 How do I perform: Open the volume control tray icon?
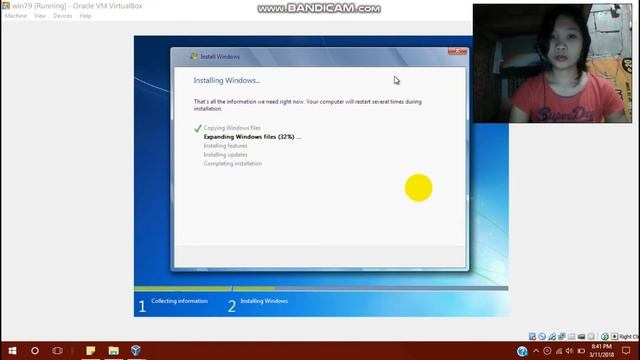click(569, 351)
